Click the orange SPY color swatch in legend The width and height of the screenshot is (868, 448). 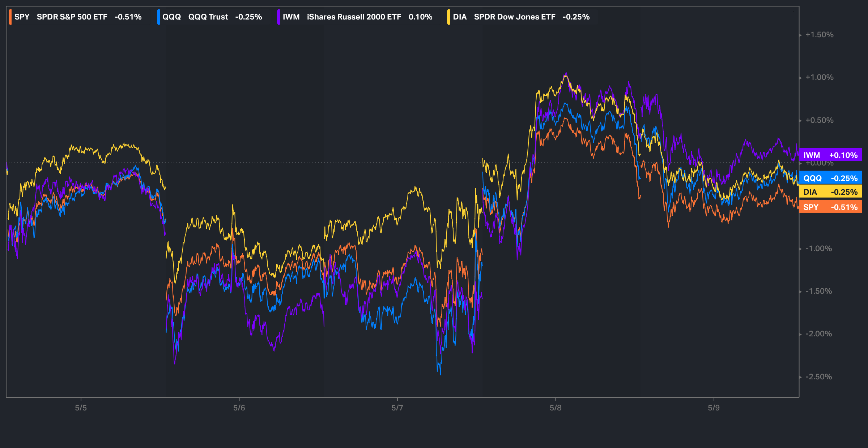click(x=10, y=17)
